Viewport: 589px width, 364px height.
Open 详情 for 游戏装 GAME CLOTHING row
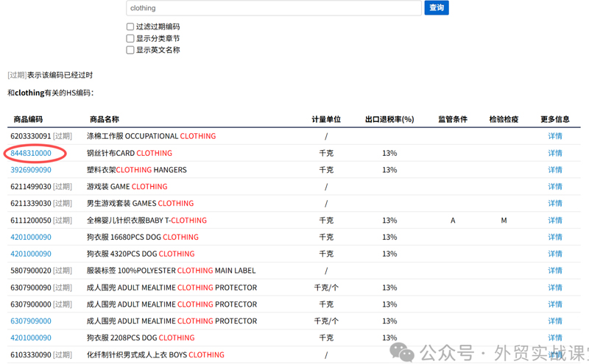(554, 187)
